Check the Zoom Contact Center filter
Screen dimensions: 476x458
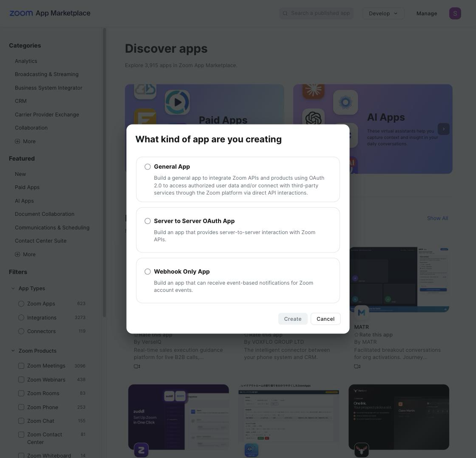(21, 435)
